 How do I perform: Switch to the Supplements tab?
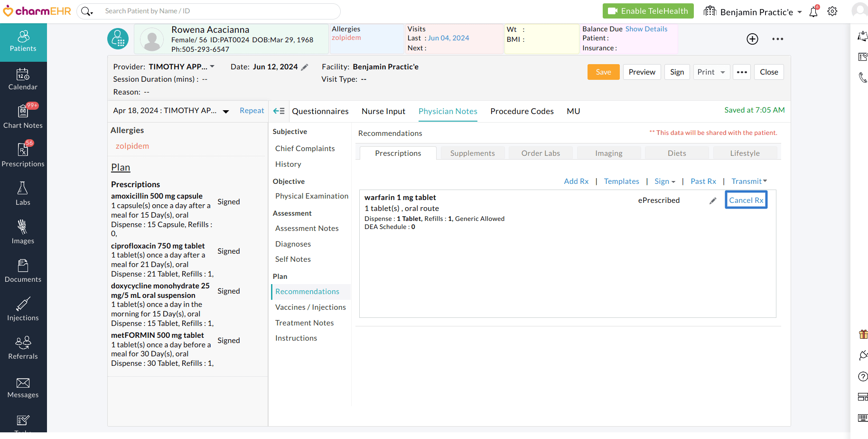tap(472, 153)
